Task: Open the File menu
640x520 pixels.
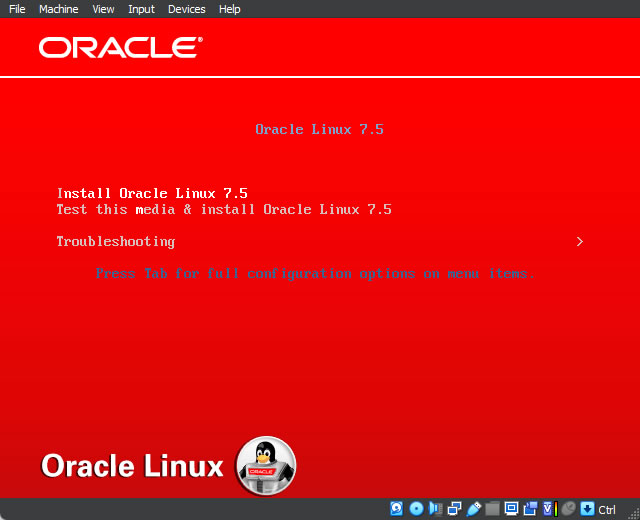Action: pos(17,9)
